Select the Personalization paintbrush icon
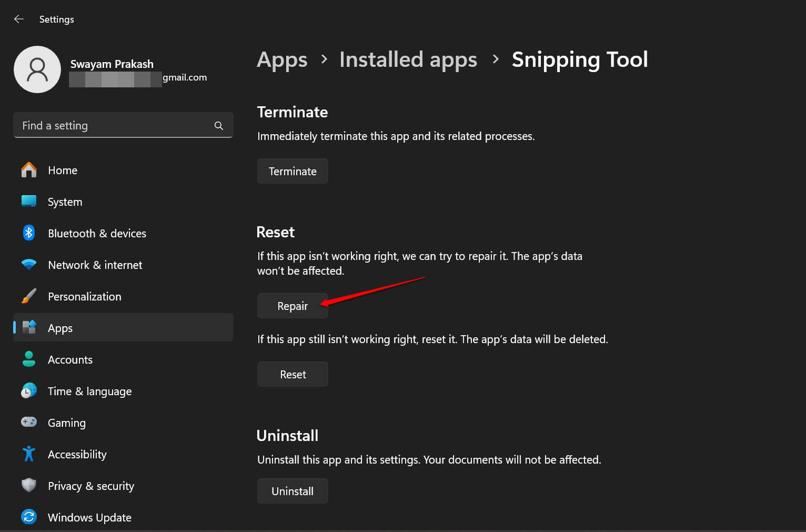 point(28,296)
